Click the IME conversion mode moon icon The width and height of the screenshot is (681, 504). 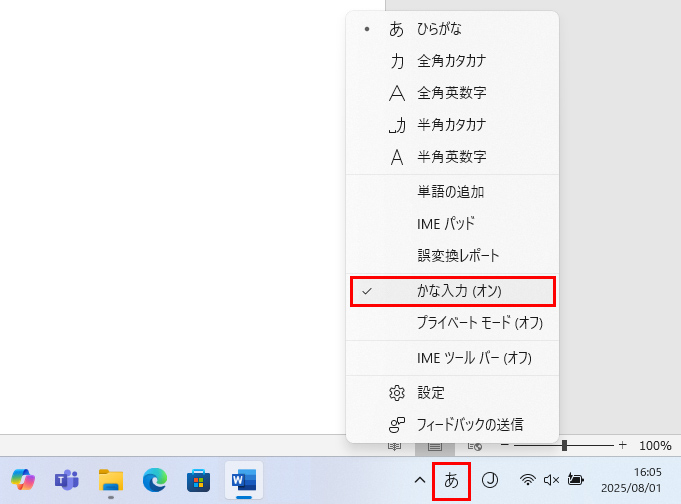click(490, 480)
